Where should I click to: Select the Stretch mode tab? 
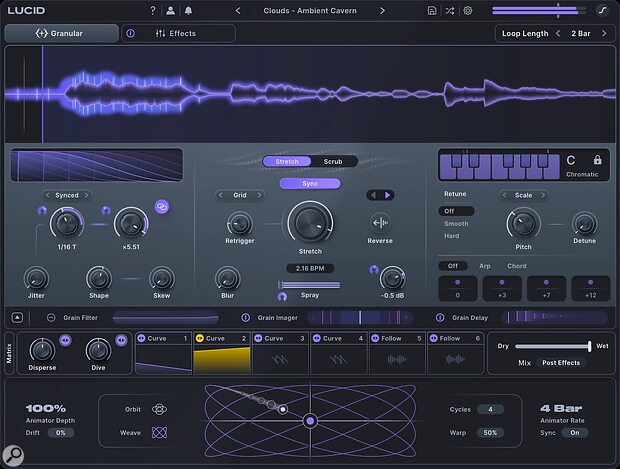287,161
